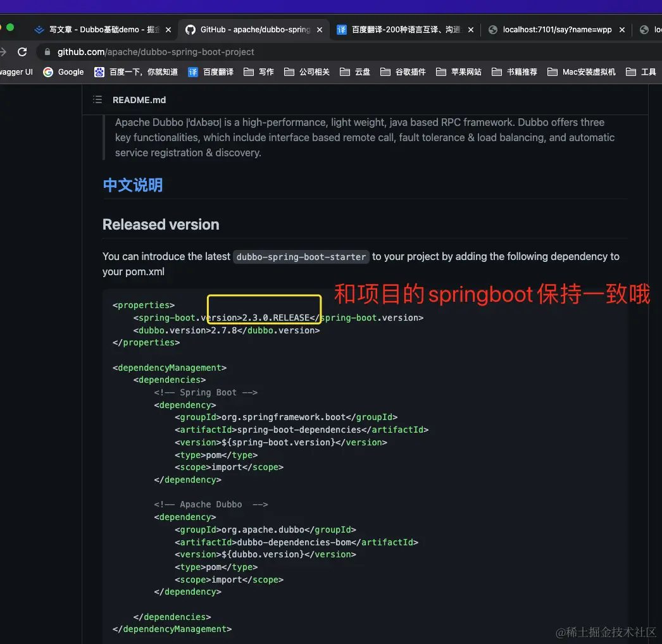Close the 百度翻译 tab
This screenshot has height=644, width=662.
click(471, 30)
